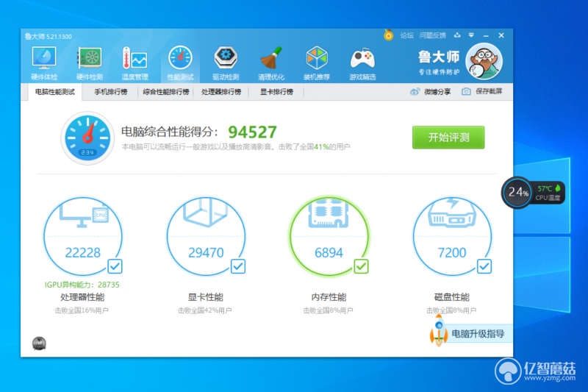Minimize the 鲁大师 window

click(486, 35)
